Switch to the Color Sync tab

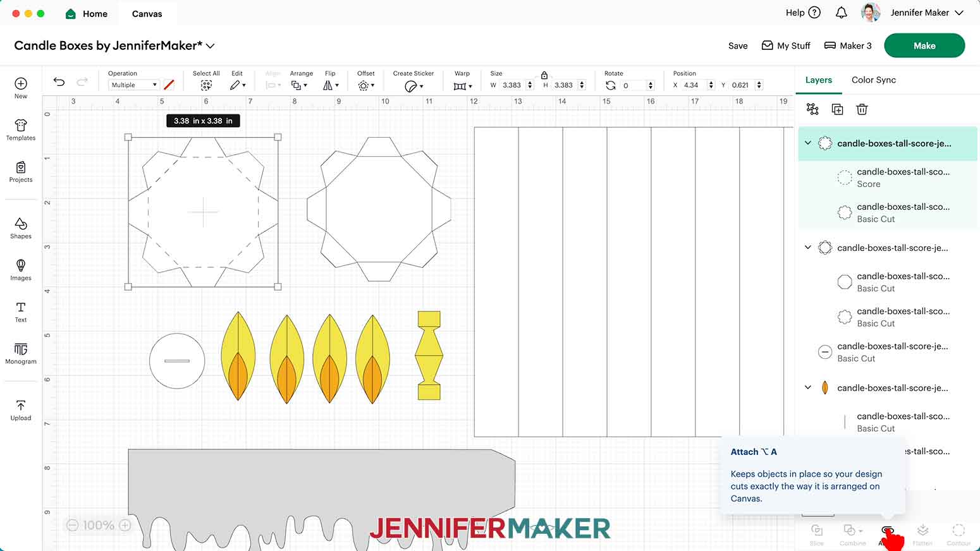click(873, 80)
